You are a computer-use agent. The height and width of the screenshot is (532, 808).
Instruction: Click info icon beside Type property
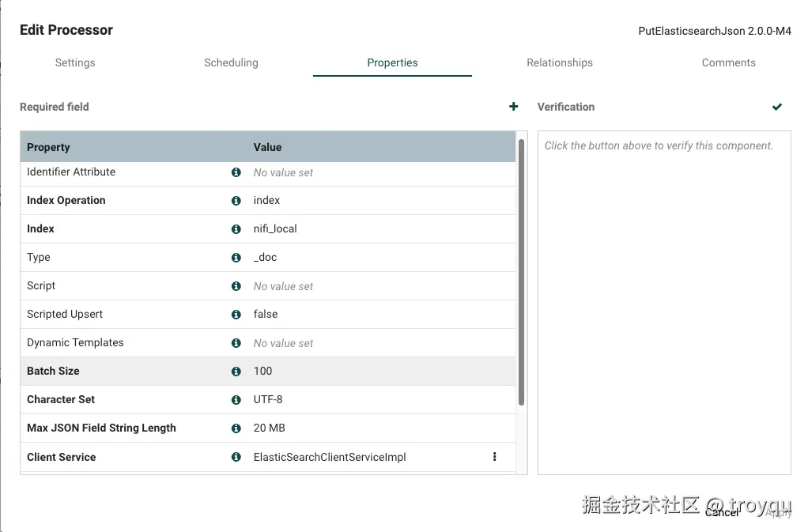236,258
